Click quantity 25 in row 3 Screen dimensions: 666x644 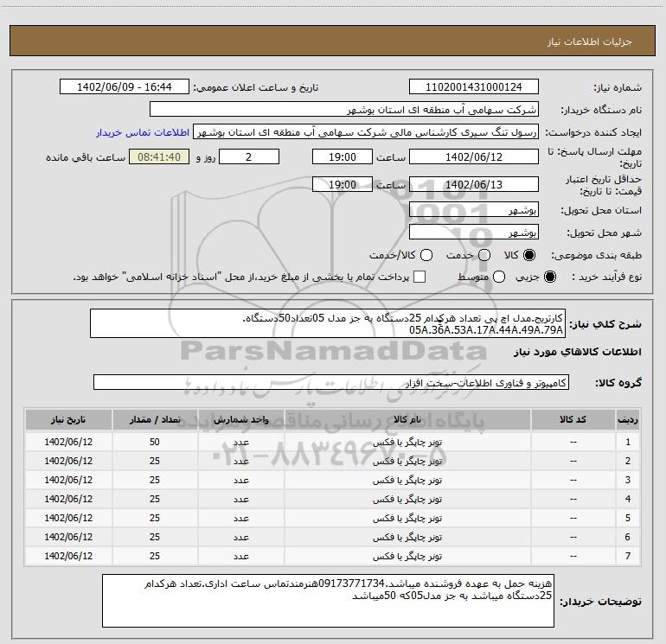pyautogui.click(x=155, y=480)
